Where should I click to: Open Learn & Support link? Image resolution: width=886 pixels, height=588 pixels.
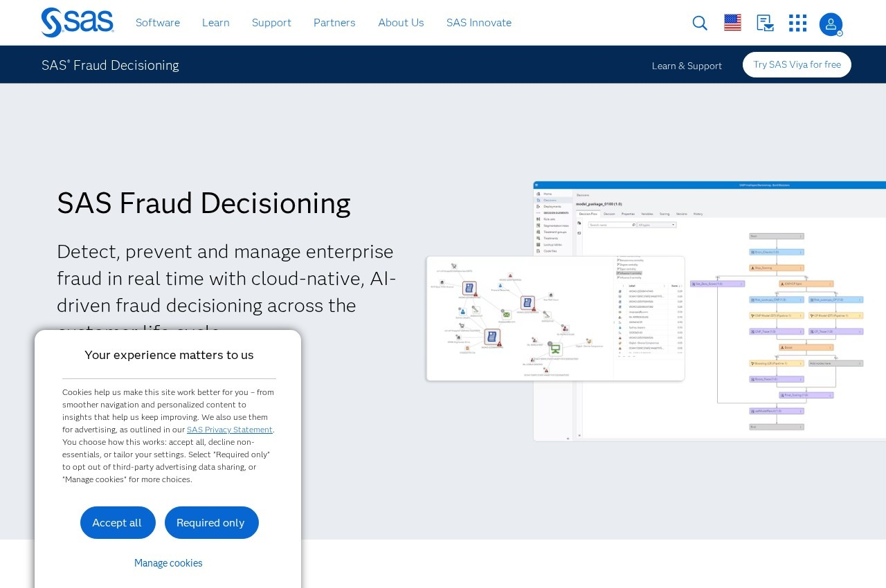[687, 66]
